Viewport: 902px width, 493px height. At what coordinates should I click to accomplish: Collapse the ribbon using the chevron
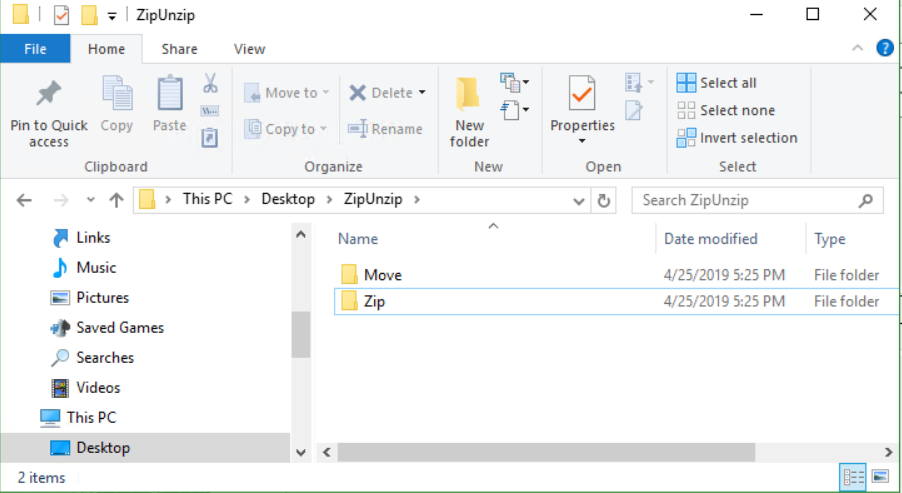858,48
